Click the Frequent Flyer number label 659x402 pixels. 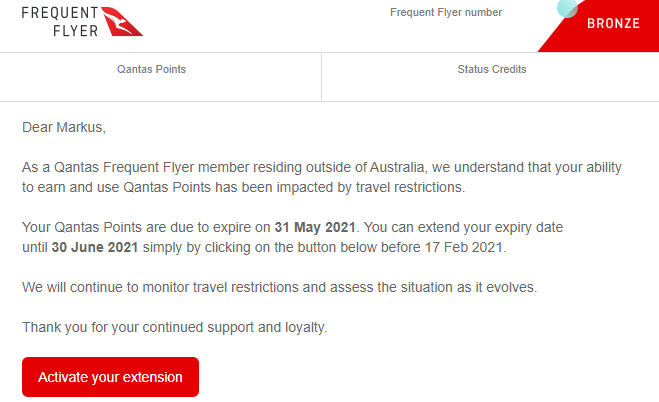point(445,13)
